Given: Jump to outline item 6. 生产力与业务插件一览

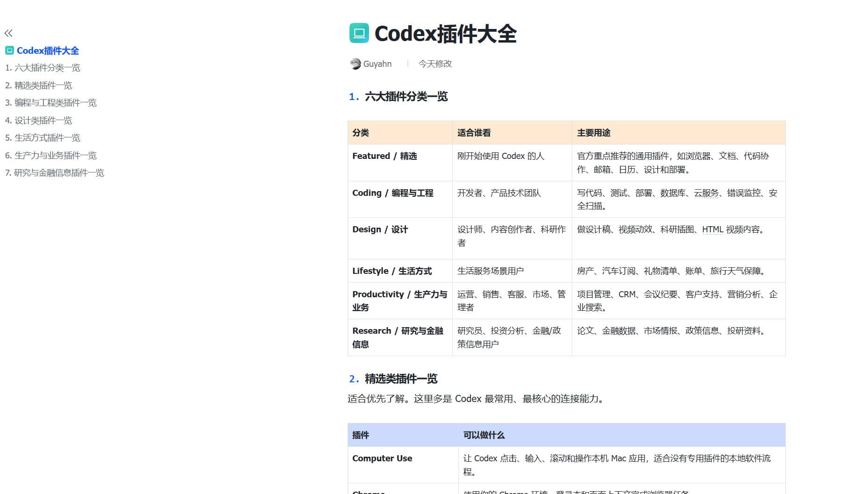Looking at the screenshot, I should point(50,156).
